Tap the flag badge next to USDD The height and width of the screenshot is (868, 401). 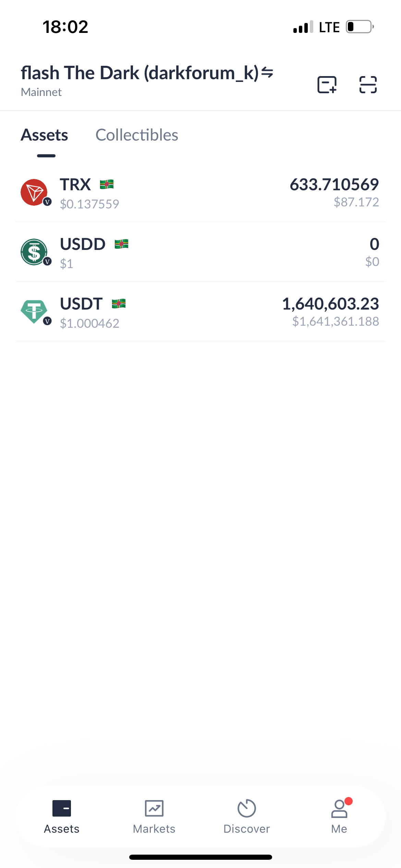pos(121,244)
